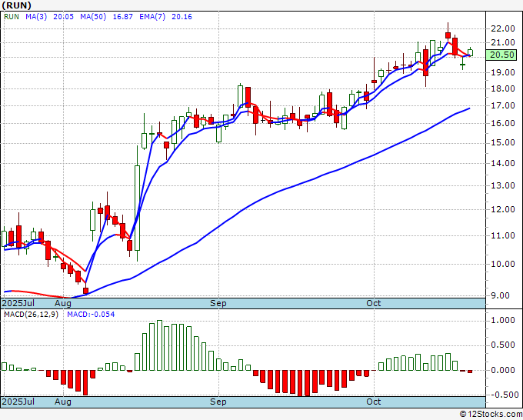Click the MACD:-0.054 value readout
The width and height of the screenshot is (523, 420).
91,315
